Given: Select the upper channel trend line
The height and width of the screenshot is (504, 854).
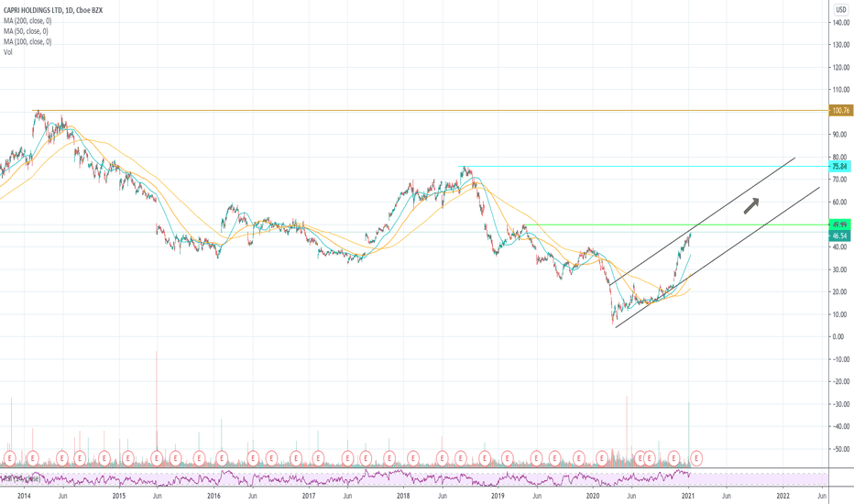Looking at the screenshot, I should 703,221.
